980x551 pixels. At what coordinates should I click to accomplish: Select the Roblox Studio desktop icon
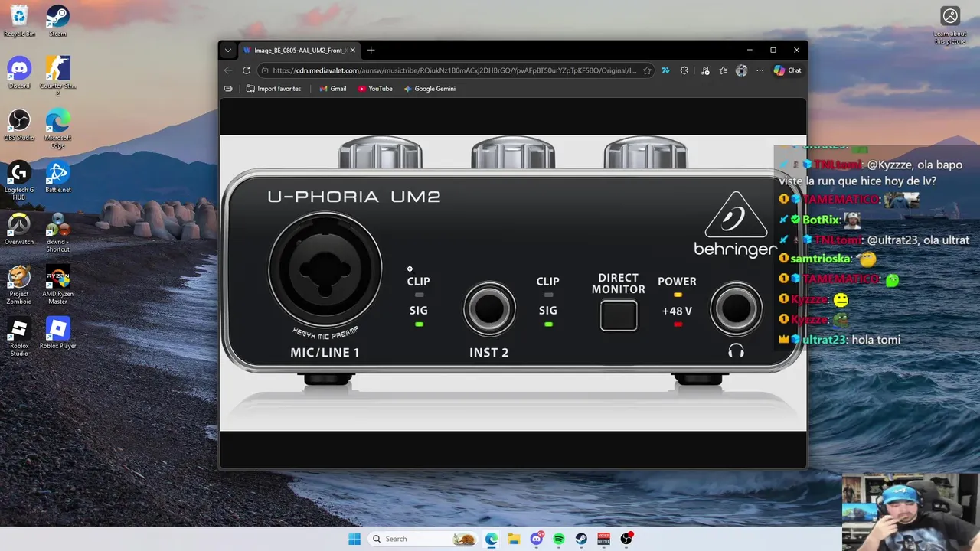pos(19,337)
